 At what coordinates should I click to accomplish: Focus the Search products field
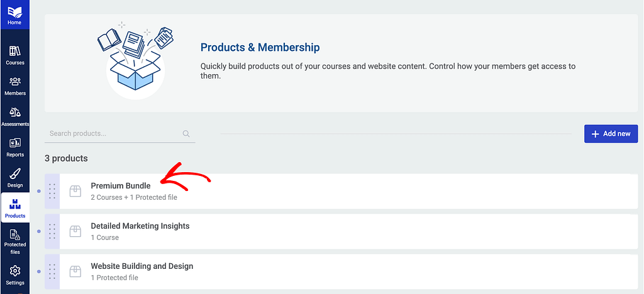pos(113,134)
